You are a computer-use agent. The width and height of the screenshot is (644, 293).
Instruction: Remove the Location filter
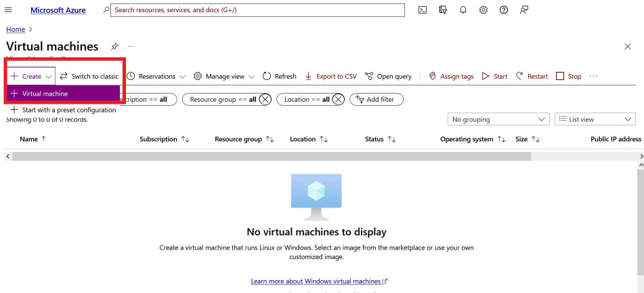337,99
